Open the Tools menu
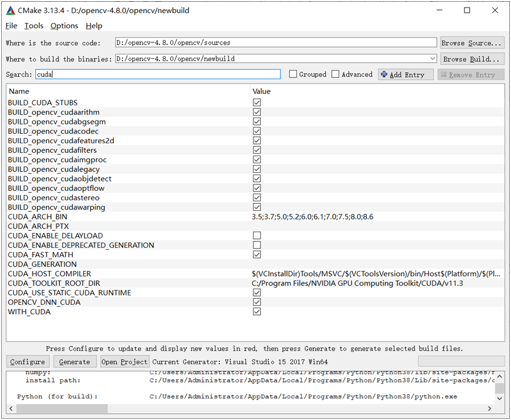The height and width of the screenshot is (420, 511). [x=34, y=26]
